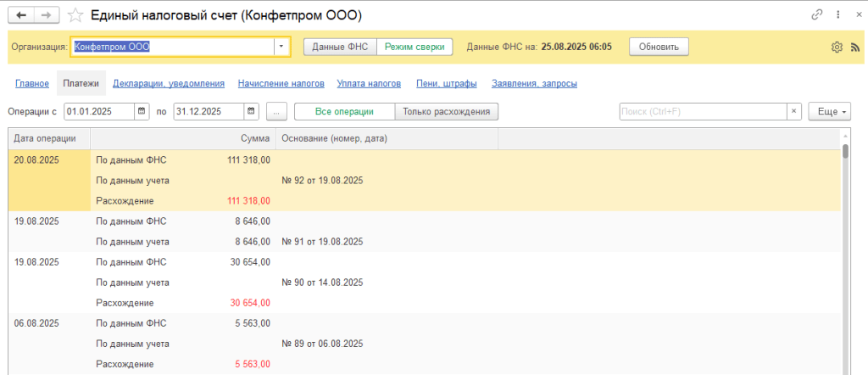
Task: Enable Режим сверки mode
Action: [414, 47]
